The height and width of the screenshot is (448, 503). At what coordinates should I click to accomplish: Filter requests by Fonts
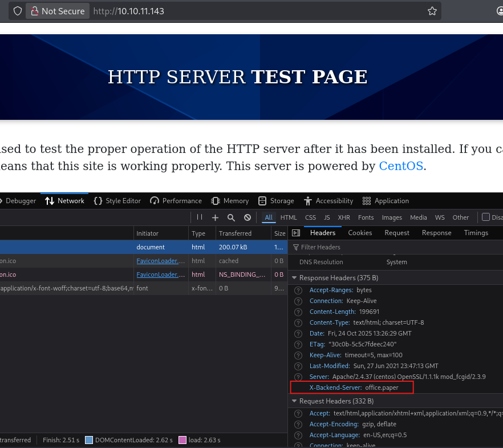366,217
